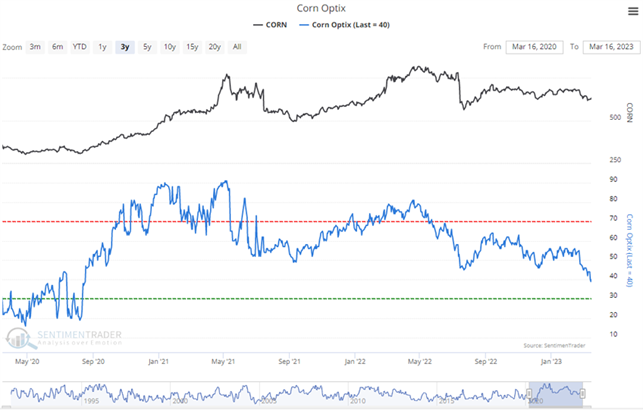The height and width of the screenshot is (410, 643).
Task: Choose the 3y zoom button
Action: click(124, 47)
